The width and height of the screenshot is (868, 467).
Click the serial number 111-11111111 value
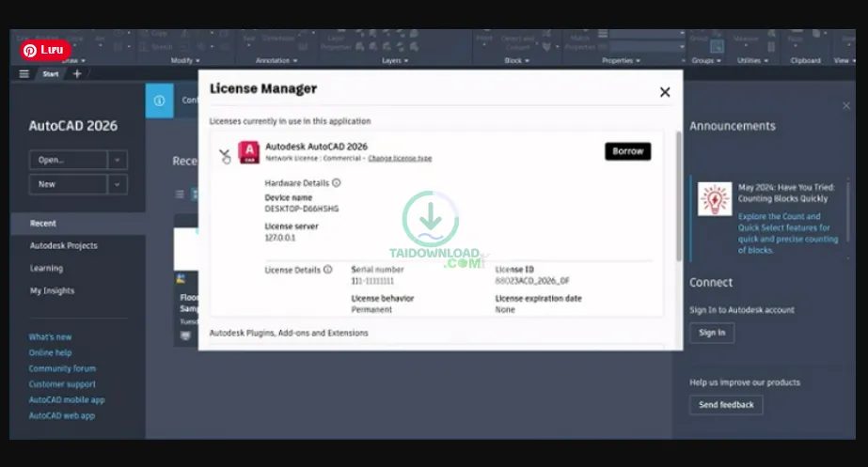coord(372,281)
